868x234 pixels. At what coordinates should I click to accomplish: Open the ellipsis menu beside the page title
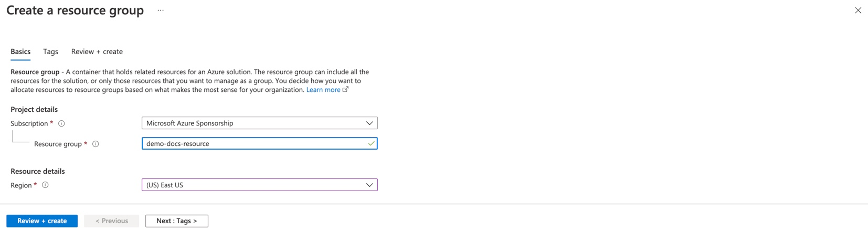pos(161,10)
